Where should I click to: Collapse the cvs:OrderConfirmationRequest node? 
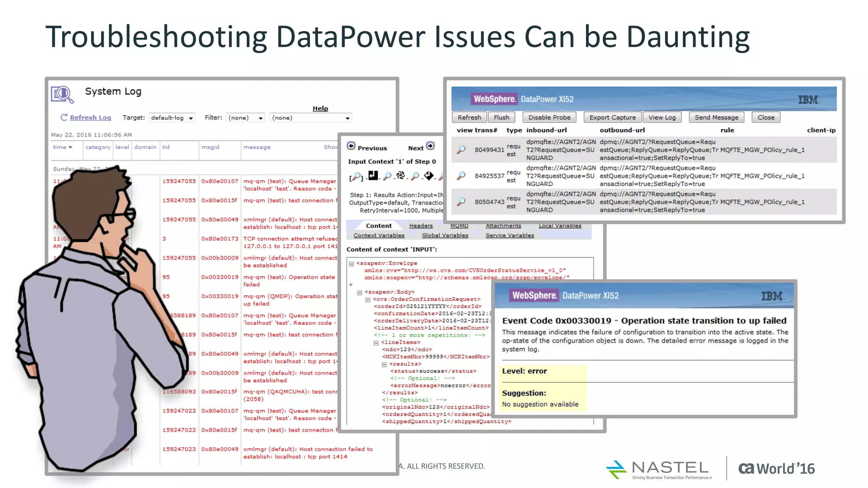point(368,300)
